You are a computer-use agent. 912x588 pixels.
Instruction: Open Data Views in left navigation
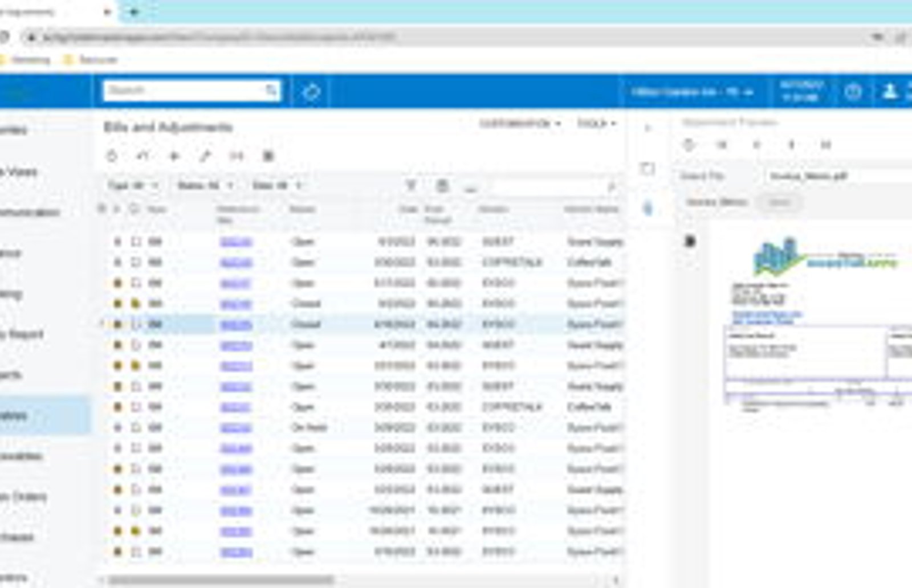19,171
